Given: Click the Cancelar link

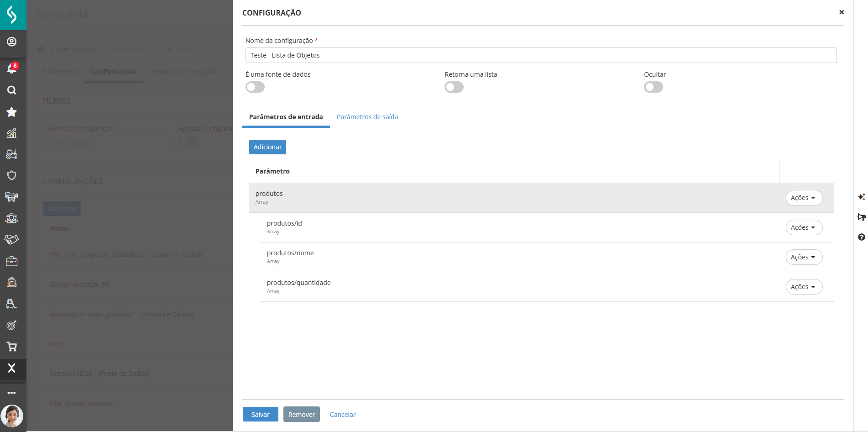Looking at the screenshot, I should point(342,415).
